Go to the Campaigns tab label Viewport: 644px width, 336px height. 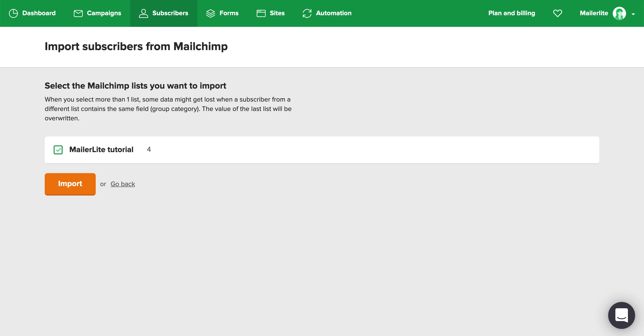104,13
